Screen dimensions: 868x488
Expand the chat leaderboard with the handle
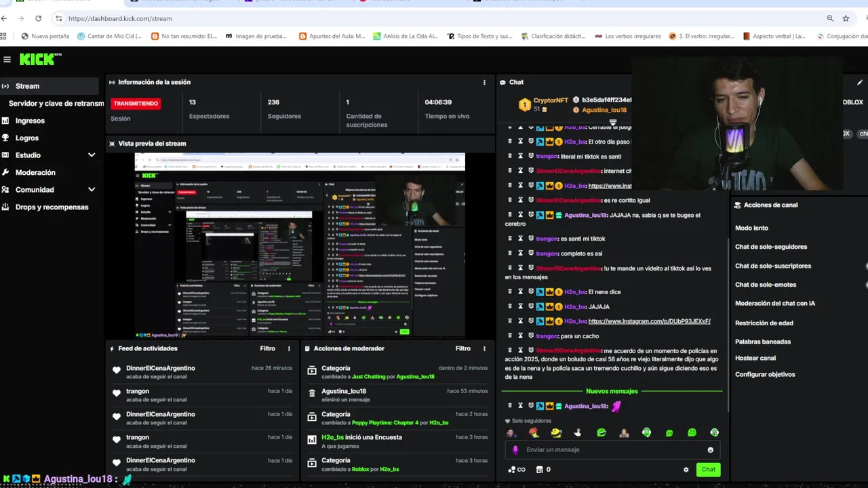pos(612,123)
